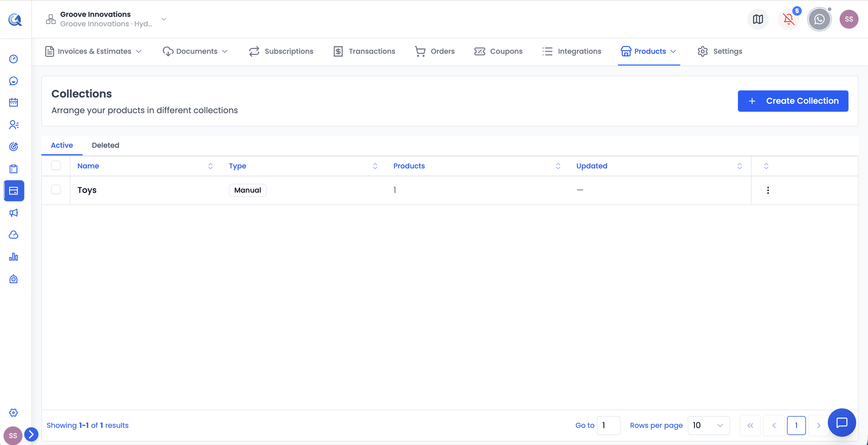Open the contacts person-list sidebar icon
The image size is (868, 445).
(x=14, y=125)
